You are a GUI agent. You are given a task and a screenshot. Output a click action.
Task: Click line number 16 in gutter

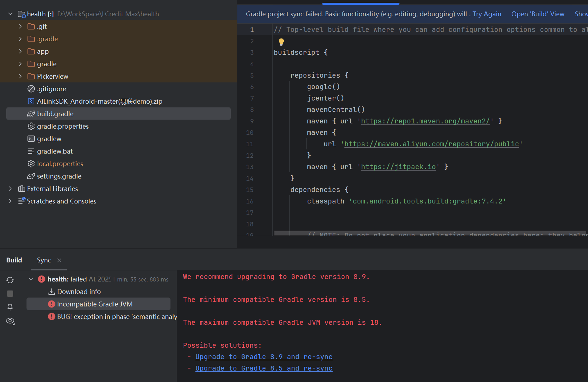pyautogui.click(x=250, y=201)
